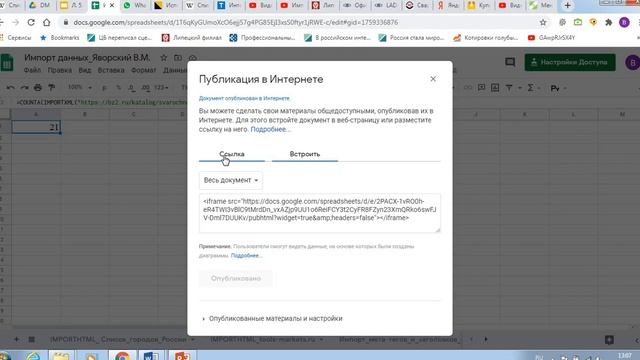The image size is (640, 360).
Task: Open the Functions sigma icon
Action: 531,87
